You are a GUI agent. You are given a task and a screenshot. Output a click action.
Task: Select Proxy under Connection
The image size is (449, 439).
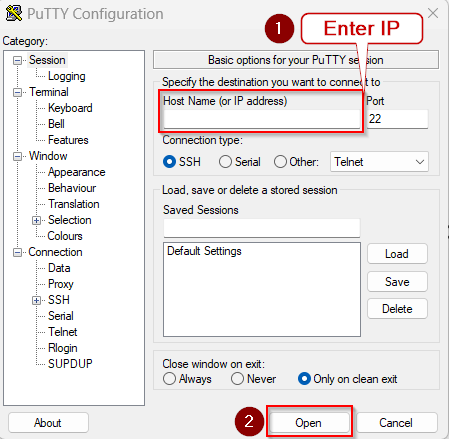point(61,284)
